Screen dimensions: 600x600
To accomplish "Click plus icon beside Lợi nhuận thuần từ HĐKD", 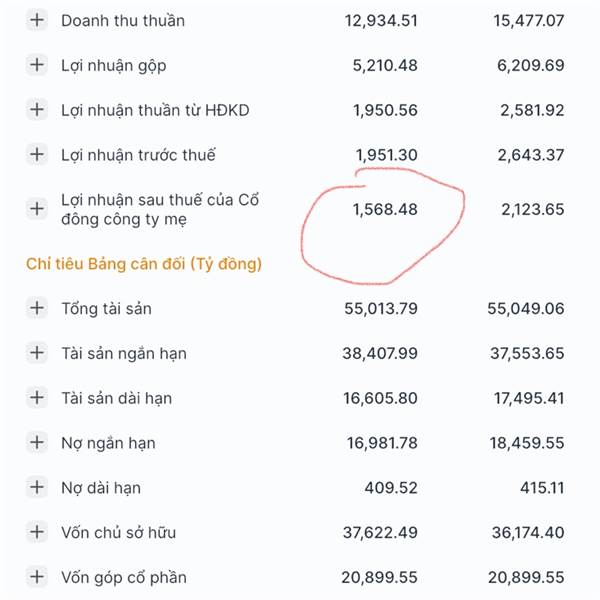I will pyautogui.click(x=37, y=110).
